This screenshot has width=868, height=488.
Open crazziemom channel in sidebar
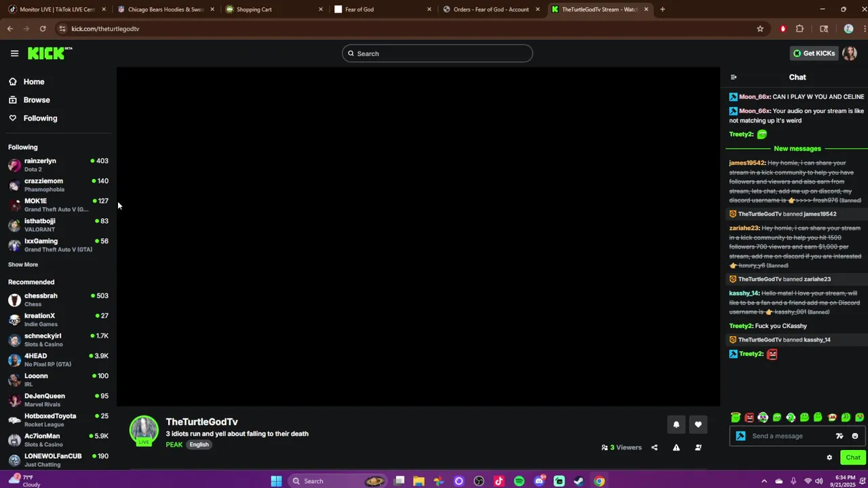click(x=58, y=185)
